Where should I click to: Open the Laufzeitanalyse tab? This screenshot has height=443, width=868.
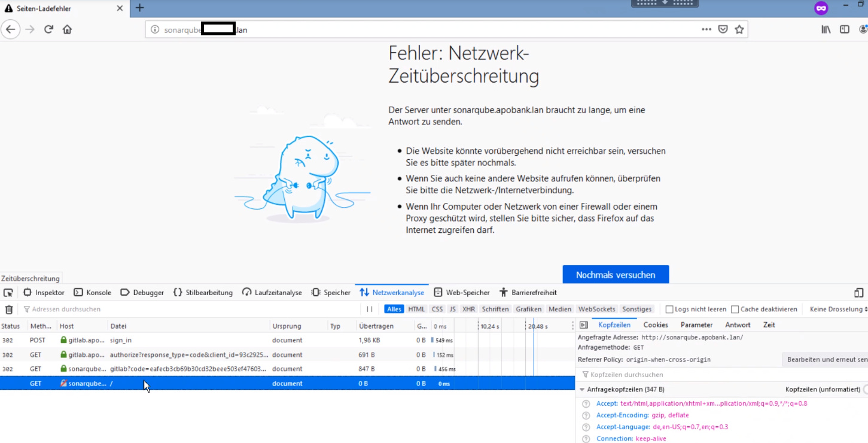(x=272, y=293)
